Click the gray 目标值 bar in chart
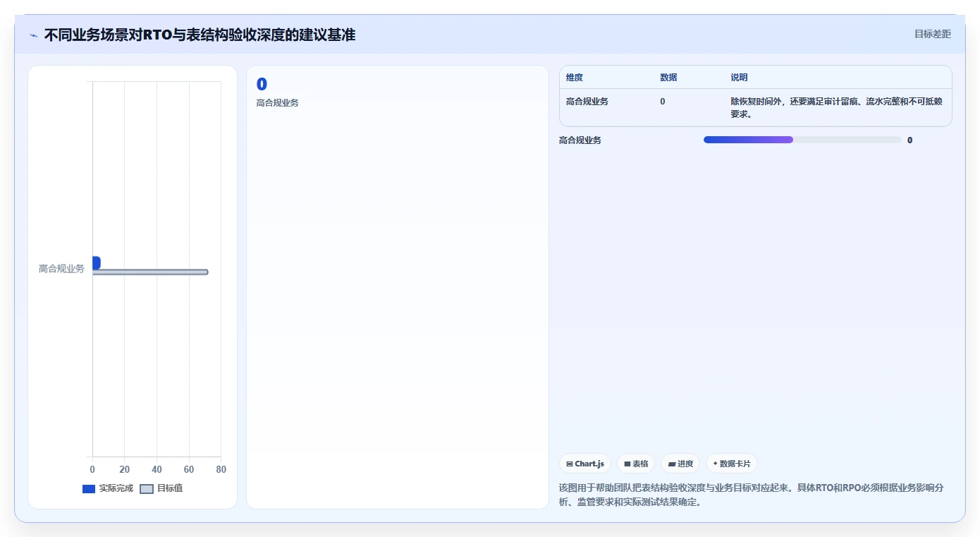This screenshot has height=537, width=980. (x=150, y=272)
